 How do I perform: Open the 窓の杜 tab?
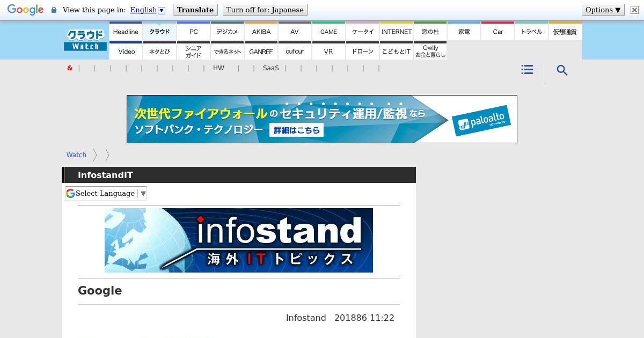(x=430, y=31)
